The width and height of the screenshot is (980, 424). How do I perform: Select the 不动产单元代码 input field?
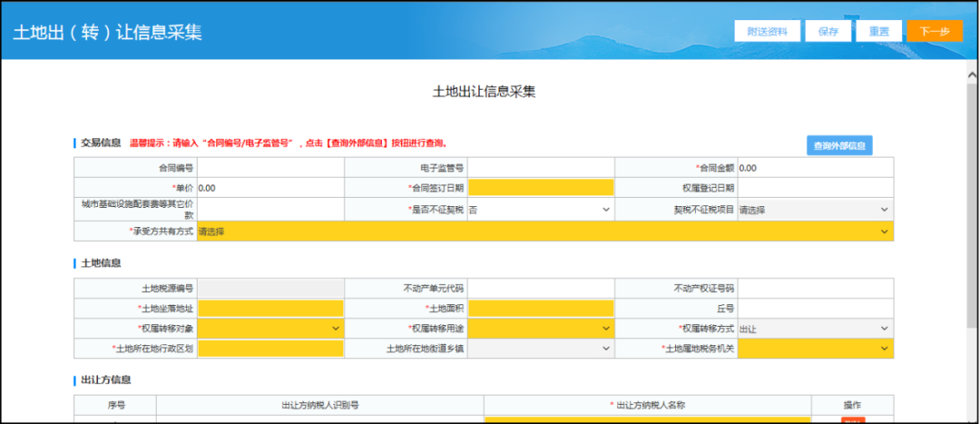click(x=541, y=288)
